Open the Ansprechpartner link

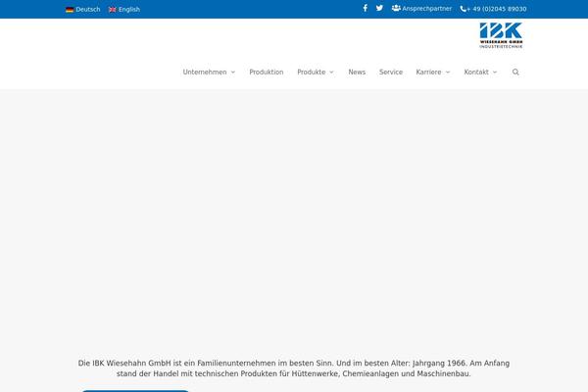click(426, 9)
